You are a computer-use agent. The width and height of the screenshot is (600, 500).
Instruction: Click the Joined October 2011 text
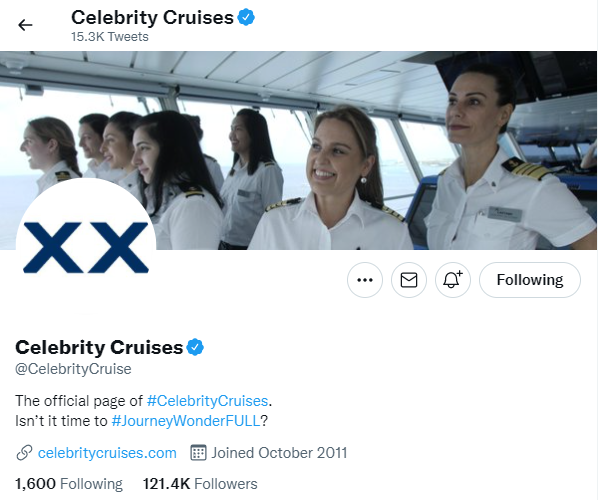[280, 452]
